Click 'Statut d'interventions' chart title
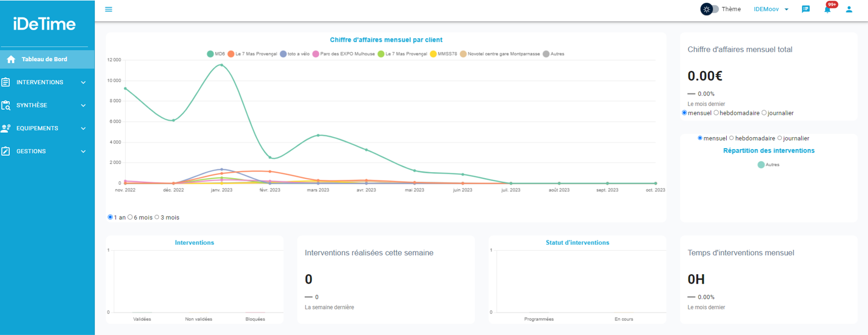Image resolution: width=868 pixels, height=335 pixels. pyautogui.click(x=577, y=243)
